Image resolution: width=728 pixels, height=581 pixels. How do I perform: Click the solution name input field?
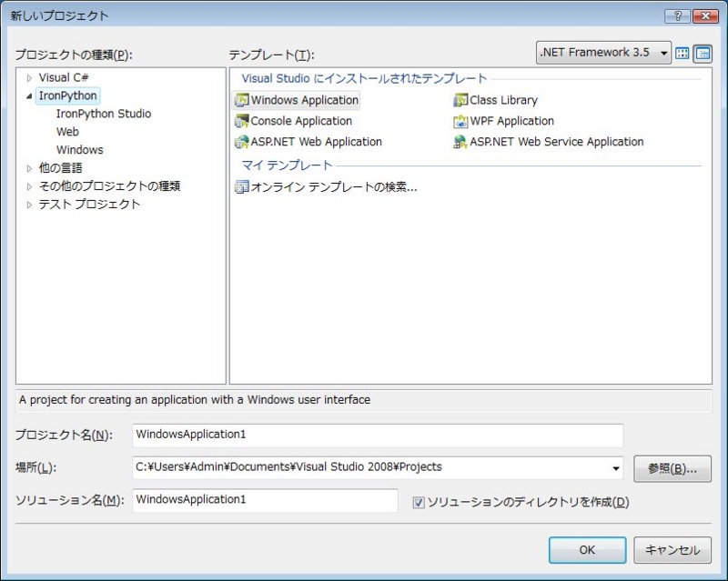click(x=265, y=500)
